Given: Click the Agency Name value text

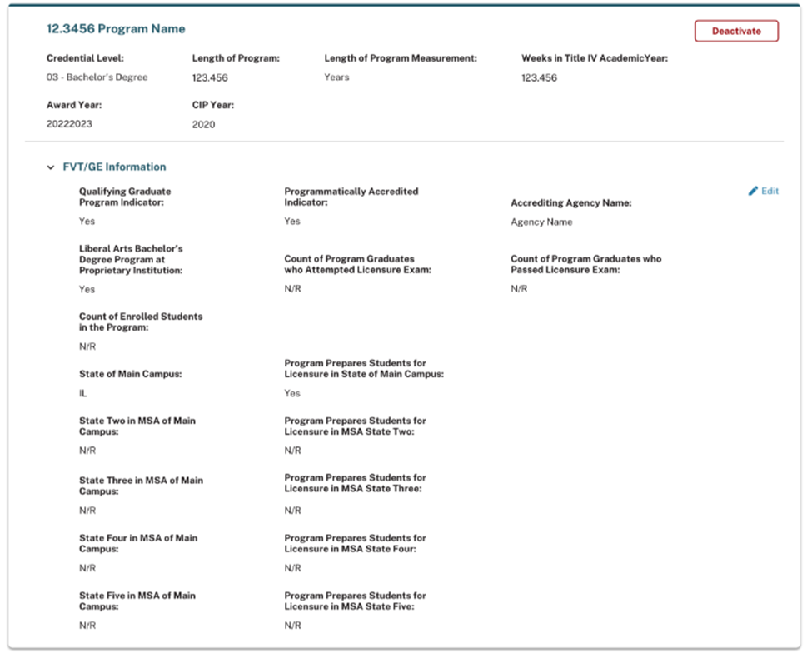Looking at the screenshot, I should [541, 222].
